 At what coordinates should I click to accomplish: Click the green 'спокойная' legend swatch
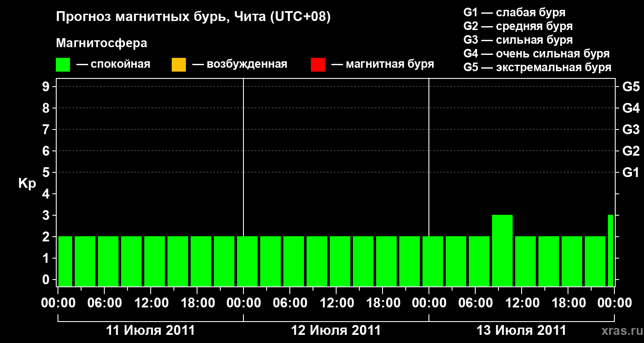(x=63, y=65)
